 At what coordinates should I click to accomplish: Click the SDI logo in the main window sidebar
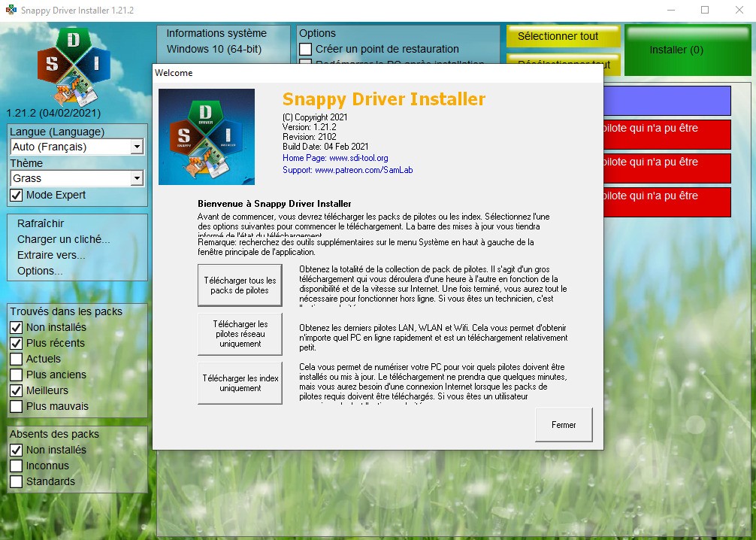pos(74,67)
